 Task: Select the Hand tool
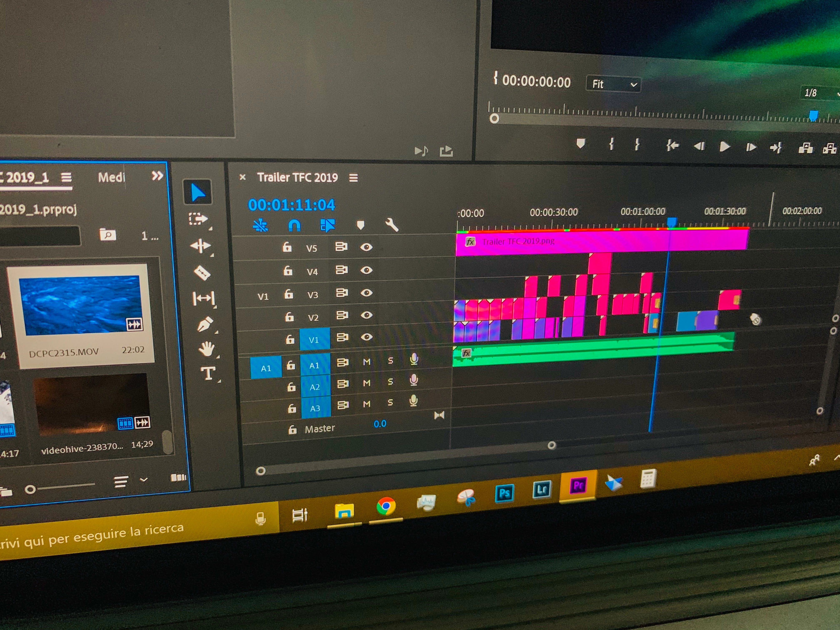[x=207, y=349]
